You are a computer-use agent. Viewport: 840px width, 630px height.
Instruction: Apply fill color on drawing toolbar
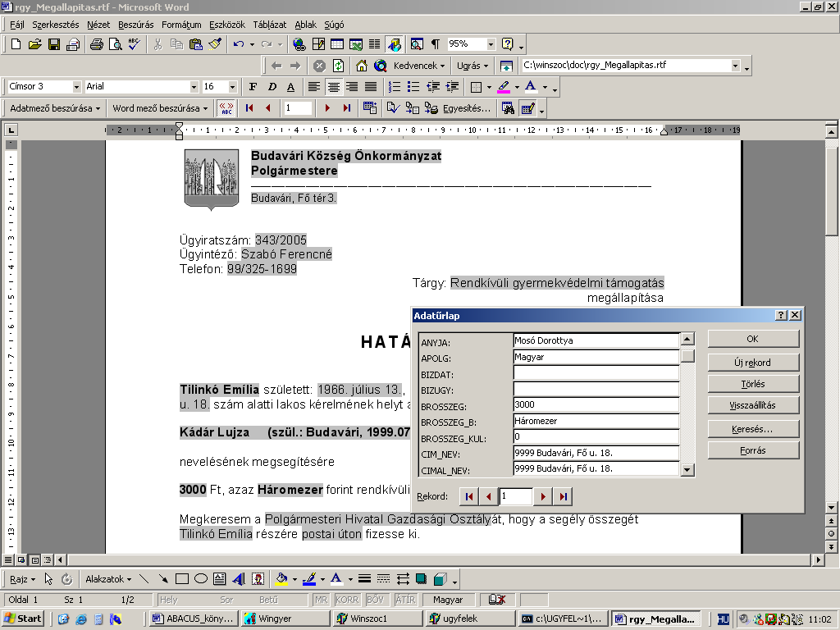(x=281, y=579)
